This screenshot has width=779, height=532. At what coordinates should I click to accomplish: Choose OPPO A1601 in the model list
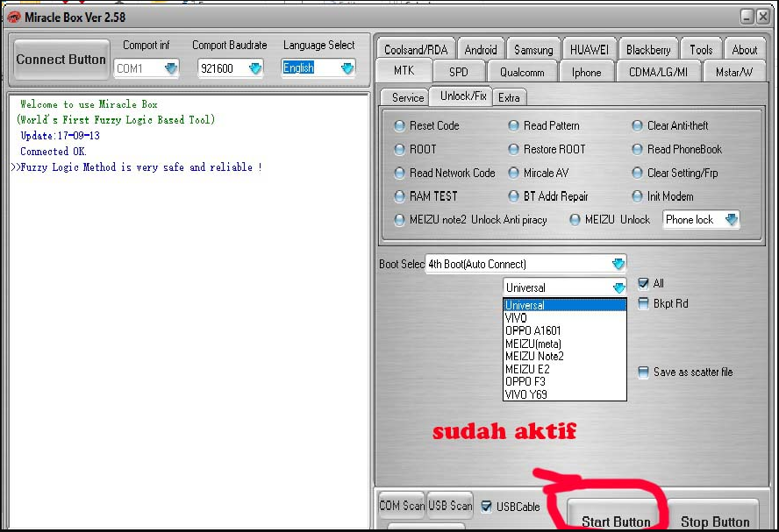click(x=564, y=330)
